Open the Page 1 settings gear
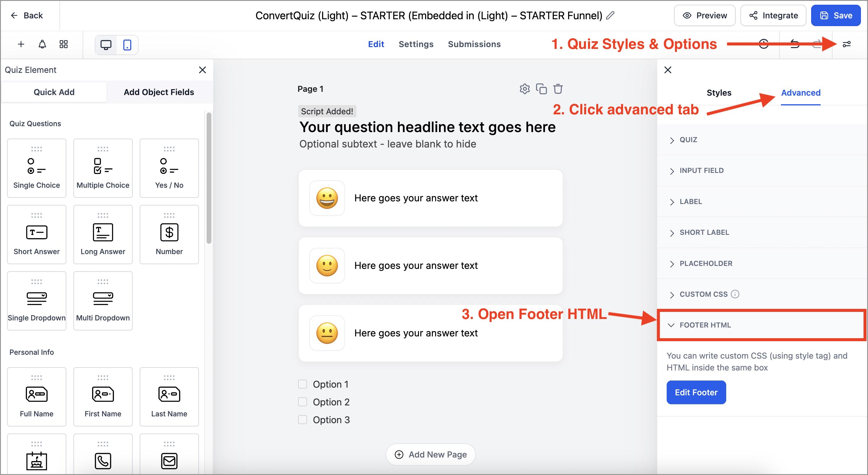The height and width of the screenshot is (475, 868). (x=524, y=89)
